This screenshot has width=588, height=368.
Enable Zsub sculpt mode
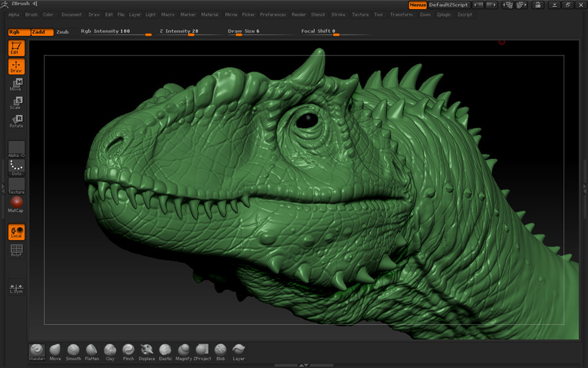(x=63, y=31)
